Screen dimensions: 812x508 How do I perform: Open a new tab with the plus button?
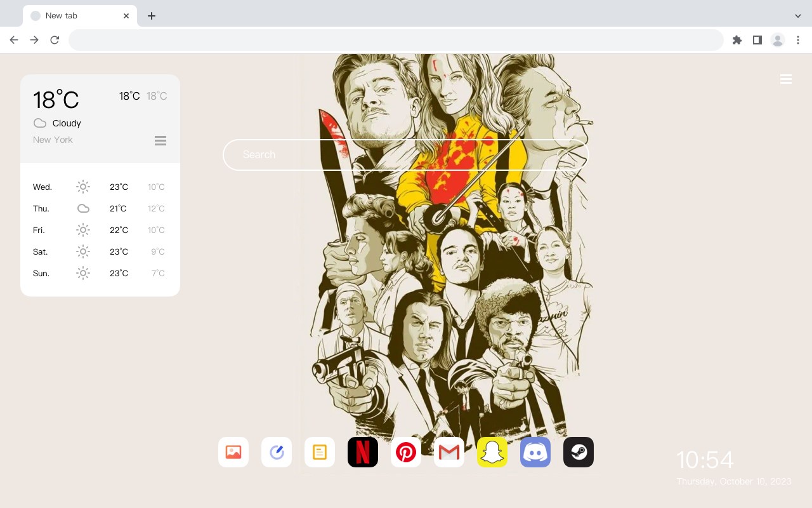tap(151, 16)
